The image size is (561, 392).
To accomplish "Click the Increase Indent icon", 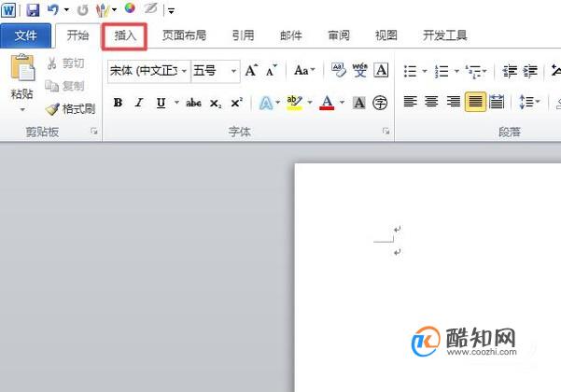I will 530,71.
